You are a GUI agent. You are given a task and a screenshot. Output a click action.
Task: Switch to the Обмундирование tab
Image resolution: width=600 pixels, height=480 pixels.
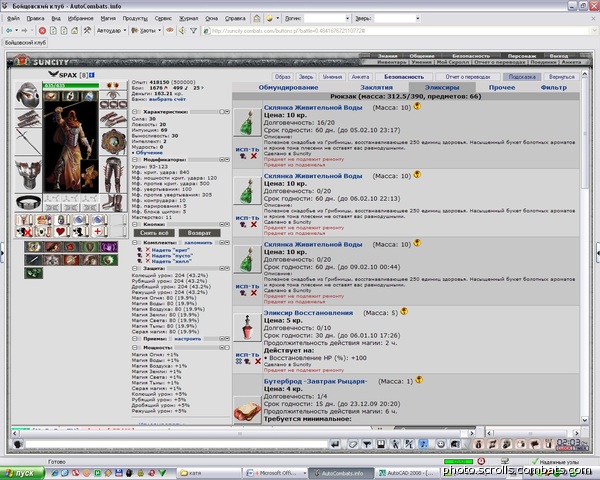coord(288,87)
